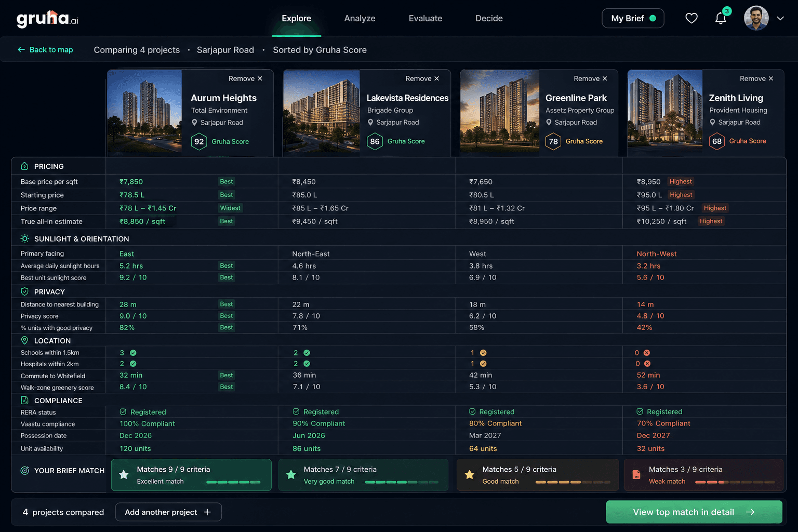798x532 pixels.
Task: Click the Your Brief Match target icon
Action: 24,471
